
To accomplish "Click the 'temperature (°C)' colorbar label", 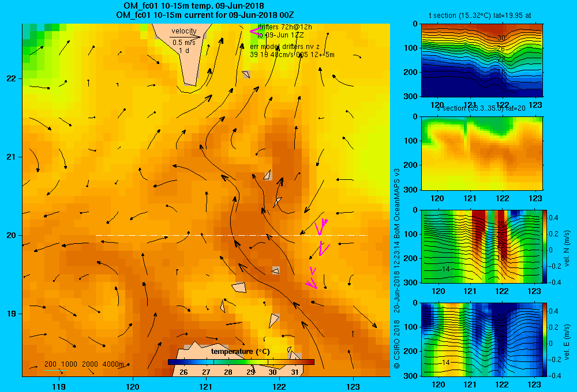I will 240,352.
